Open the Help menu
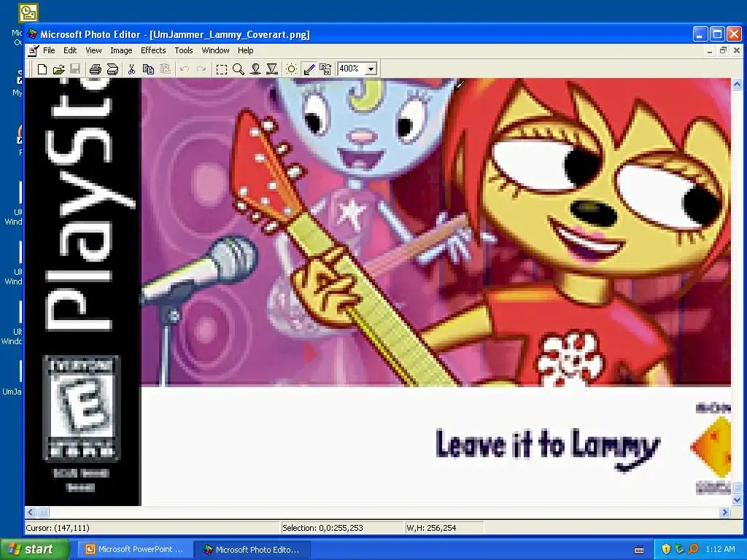Viewport: 747px width, 560px height. click(x=245, y=50)
